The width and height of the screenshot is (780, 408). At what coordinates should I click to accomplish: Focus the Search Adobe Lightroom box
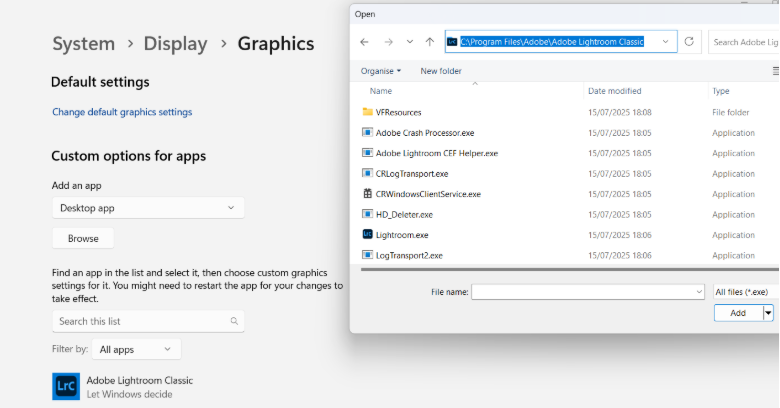(x=744, y=42)
